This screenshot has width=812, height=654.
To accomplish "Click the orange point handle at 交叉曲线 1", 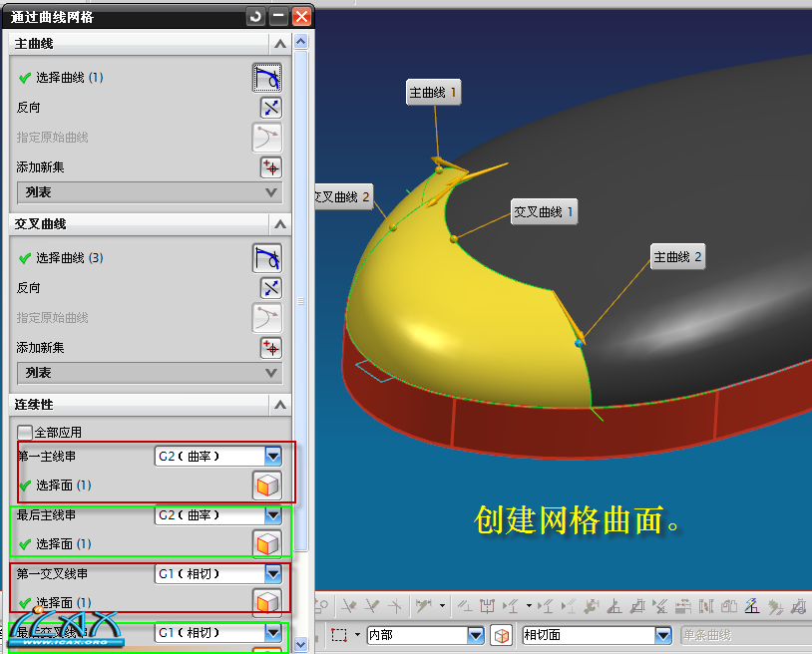I will [454, 238].
